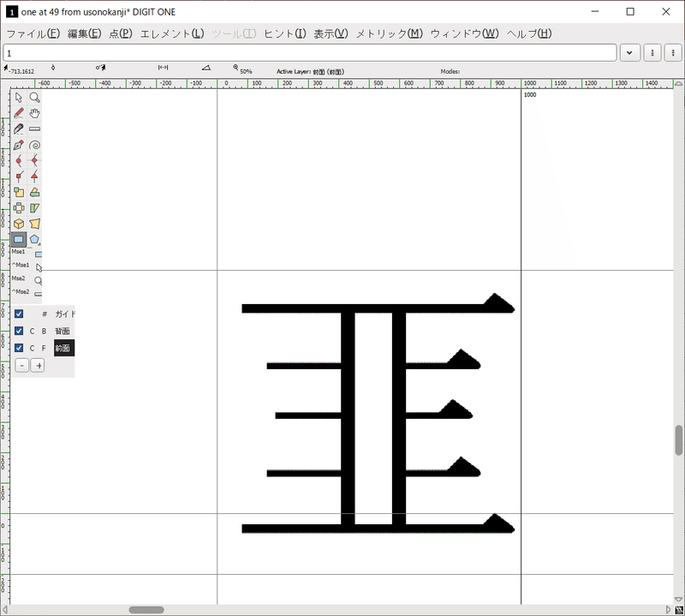Image resolution: width=685 pixels, height=616 pixels.
Task: Open the ヒント(I) menu
Action: [x=285, y=33]
